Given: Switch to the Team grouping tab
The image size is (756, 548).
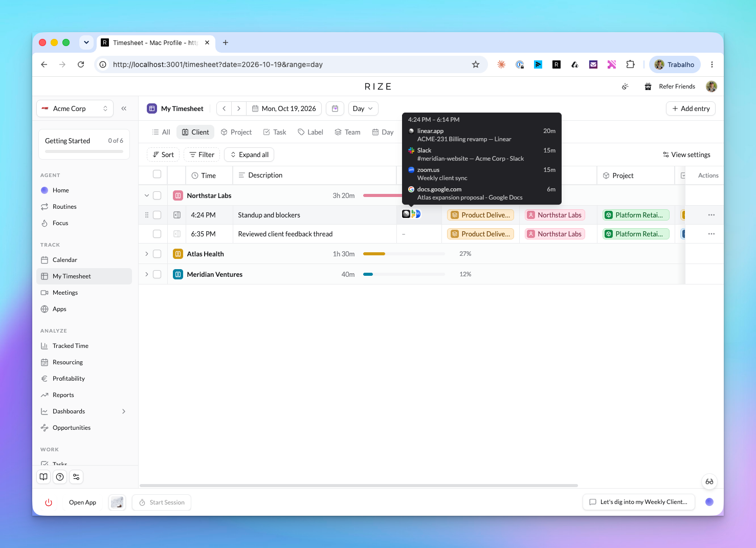Looking at the screenshot, I should pyautogui.click(x=348, y=132).
